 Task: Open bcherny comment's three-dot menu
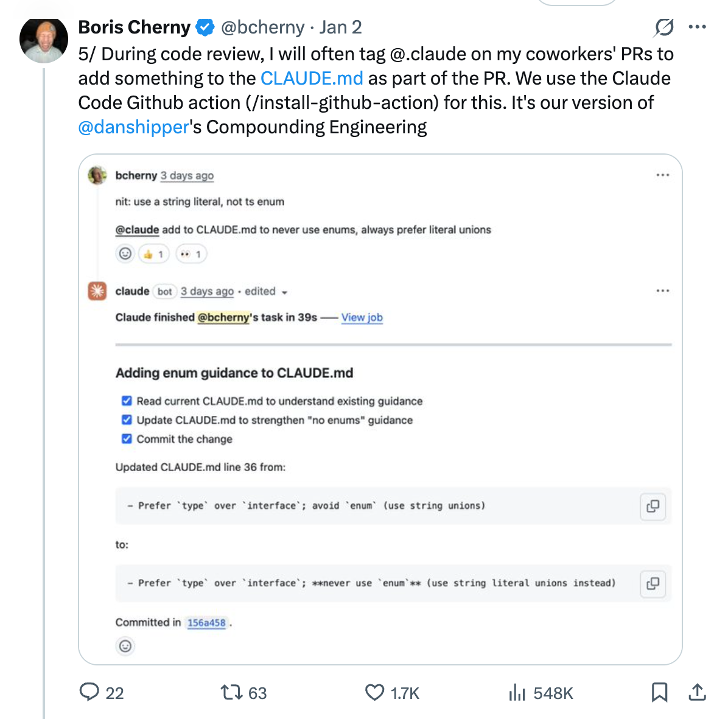[x=662, y=175]
